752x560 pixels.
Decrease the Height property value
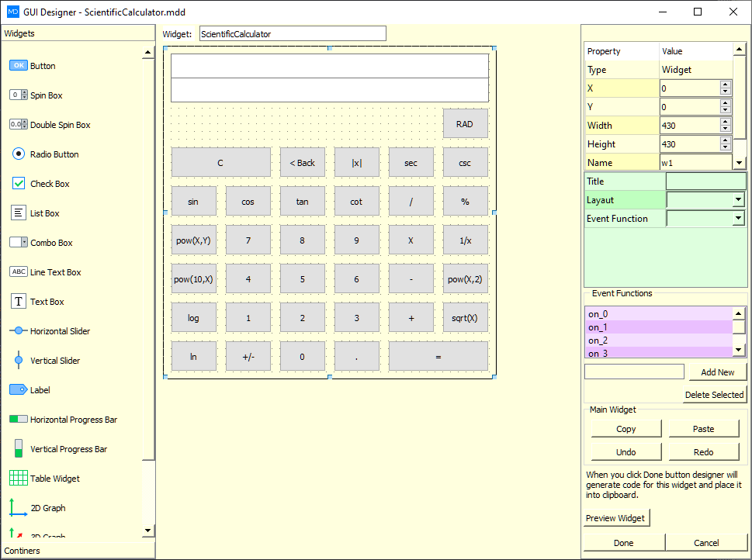(725, 147)
